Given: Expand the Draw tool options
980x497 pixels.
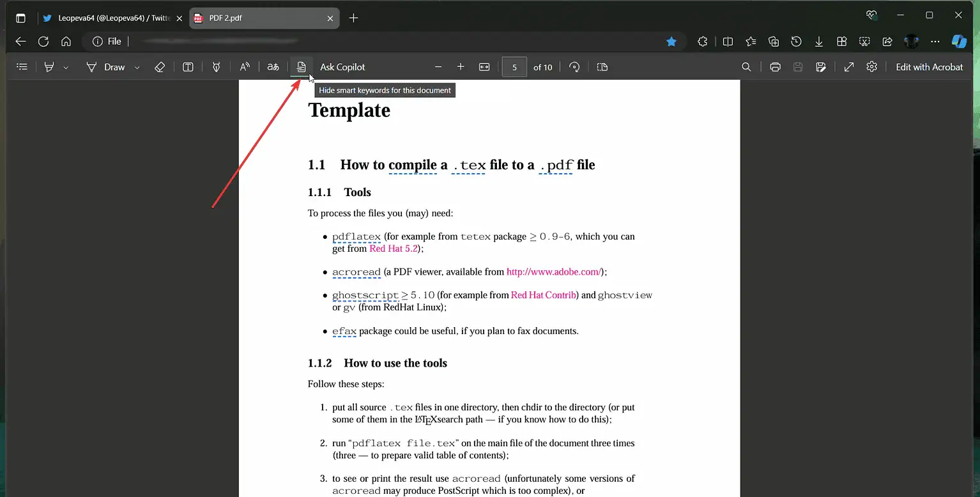Looking at the screenshot, I should 137,66.
